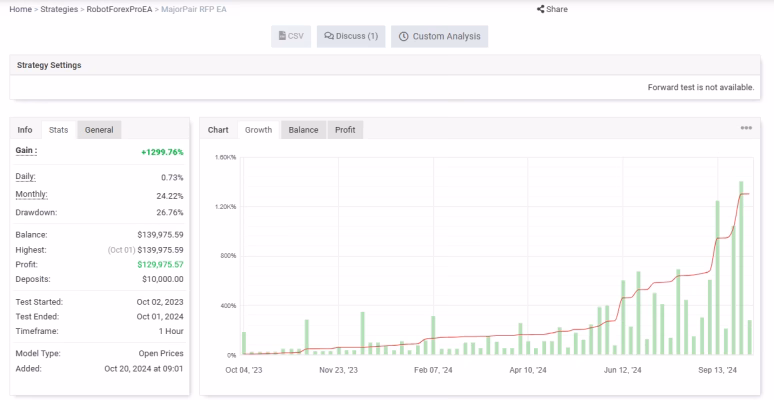Click 'Forward test is not available.' text
Screen dimensions: 774x400
tap(701, 87)
